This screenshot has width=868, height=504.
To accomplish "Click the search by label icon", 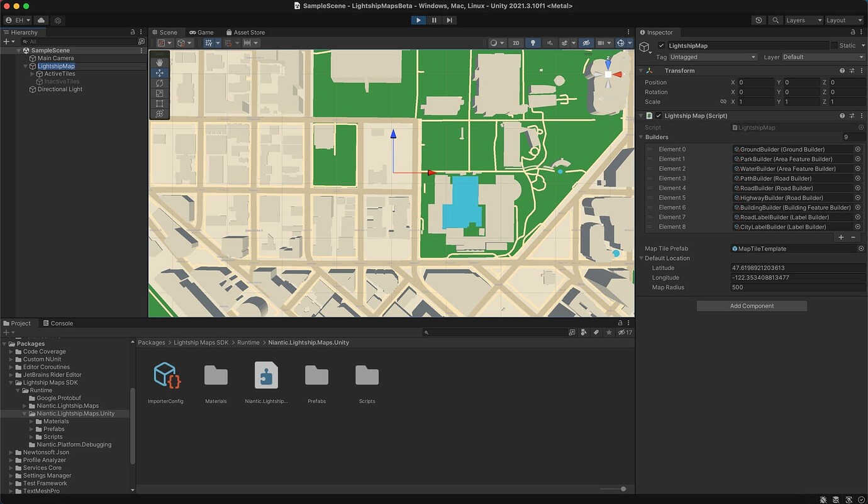I will pyautogui.click(x=596, y=332).
